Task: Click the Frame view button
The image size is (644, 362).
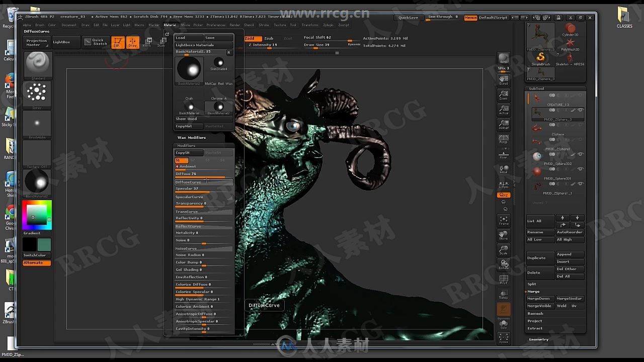Action: 504,220
